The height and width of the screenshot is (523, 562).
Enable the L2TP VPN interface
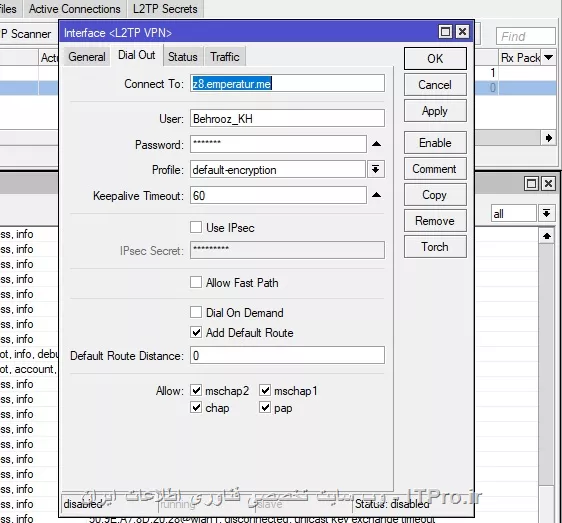pos(435,143)
